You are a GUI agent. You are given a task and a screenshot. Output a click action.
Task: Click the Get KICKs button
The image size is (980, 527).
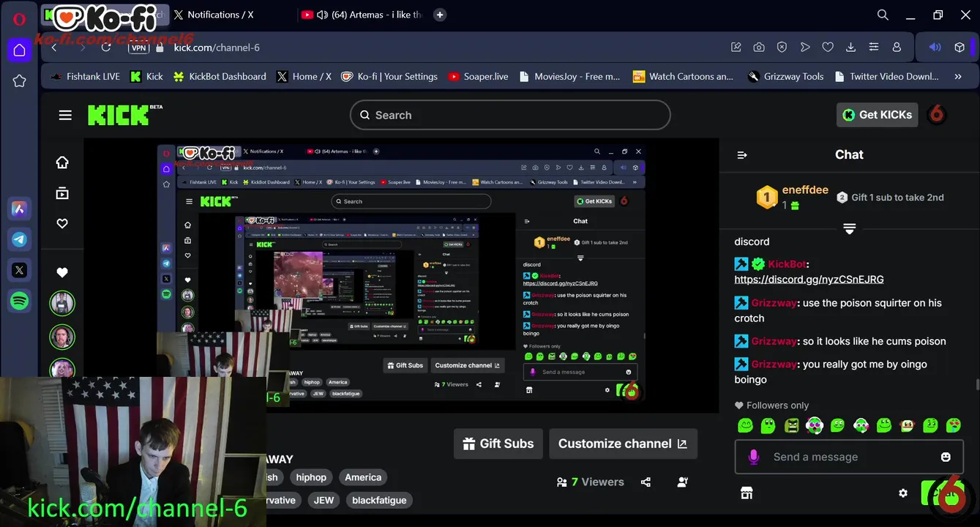[x=877, y=115]
